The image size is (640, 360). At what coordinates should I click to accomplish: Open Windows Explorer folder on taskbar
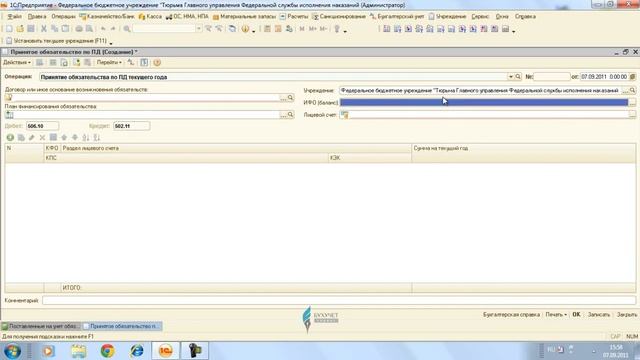(x=78, y=351)
